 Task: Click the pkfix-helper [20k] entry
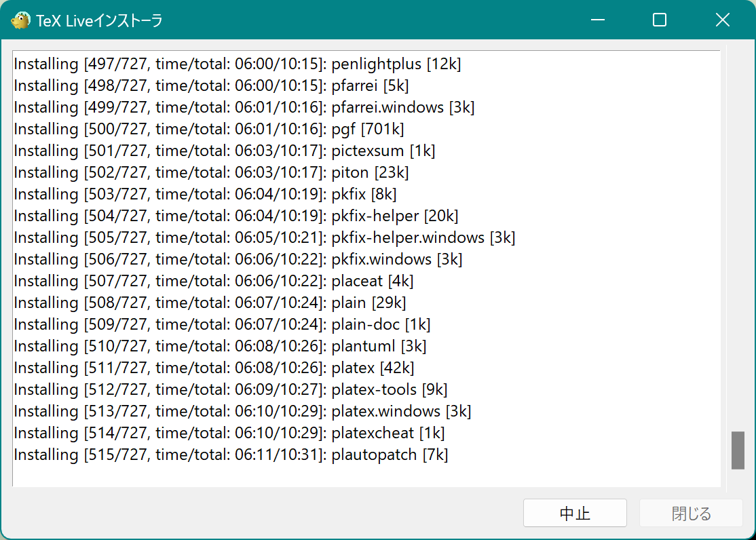[235, 216]
